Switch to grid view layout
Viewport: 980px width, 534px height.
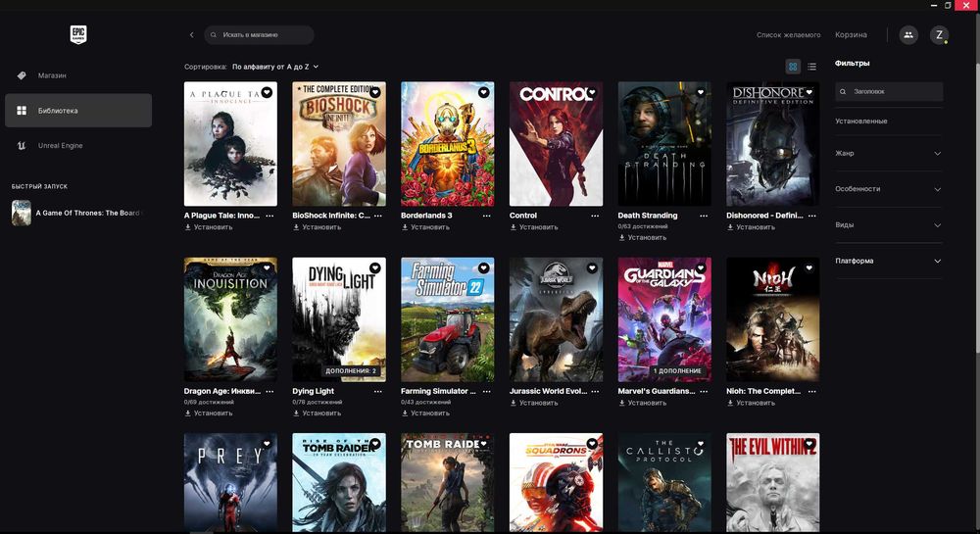(793, 67)
